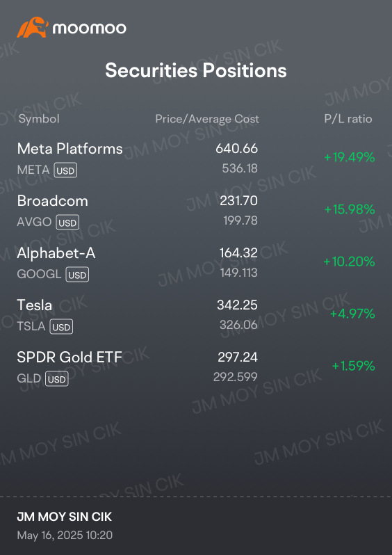Open the Tesla position row
392x555 pixels.
click(196, 314)
